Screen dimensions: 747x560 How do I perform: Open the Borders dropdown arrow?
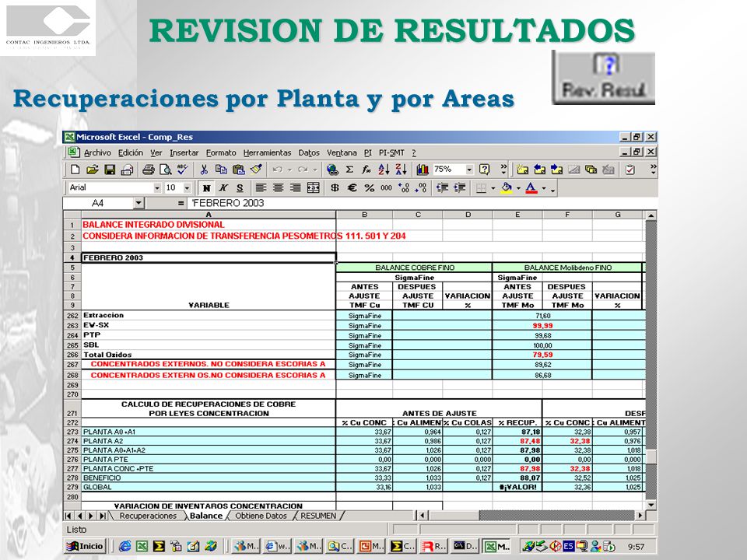pyautogui.click(x=493, y=188)
